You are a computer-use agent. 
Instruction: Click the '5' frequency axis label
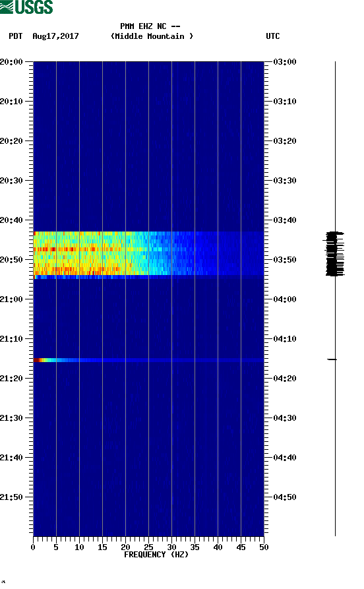point(56,547)
